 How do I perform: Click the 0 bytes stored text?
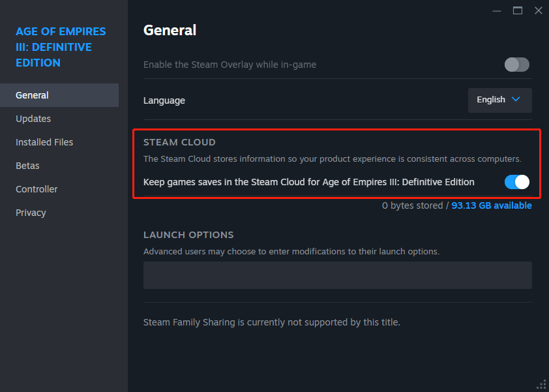click(413, 205)
